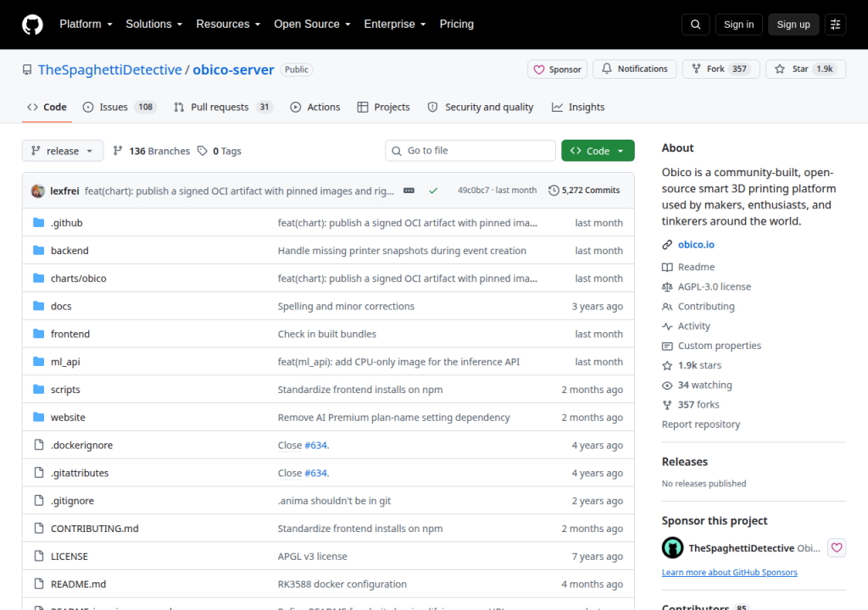Open README.md file
Image resolution: width=868 pixels, height=610 pixels.
(x=78, y=584)
